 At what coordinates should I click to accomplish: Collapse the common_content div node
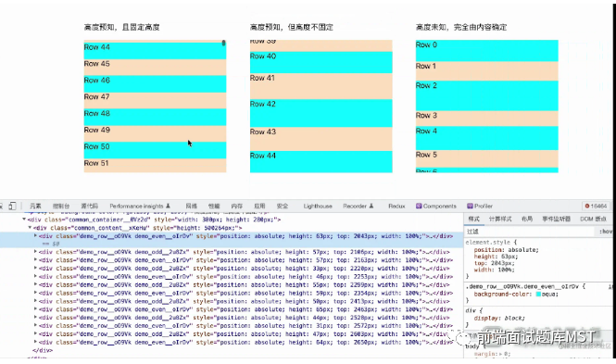click(30, 228)
